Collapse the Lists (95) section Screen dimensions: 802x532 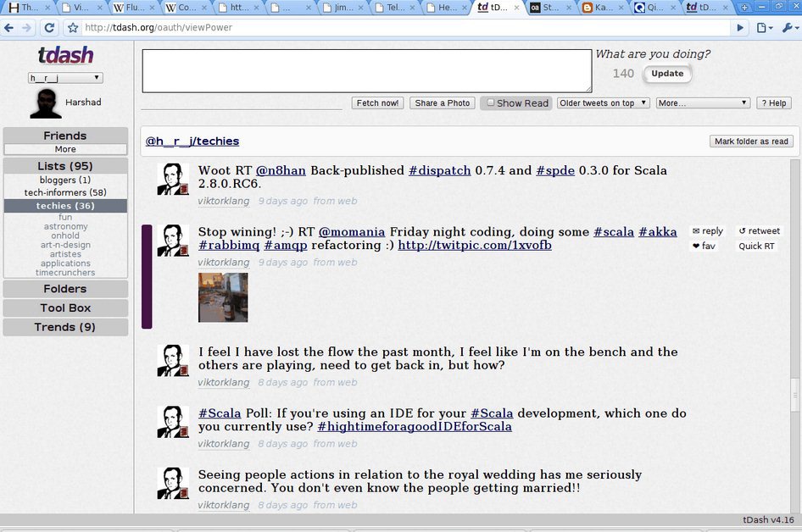coord(65,166)
